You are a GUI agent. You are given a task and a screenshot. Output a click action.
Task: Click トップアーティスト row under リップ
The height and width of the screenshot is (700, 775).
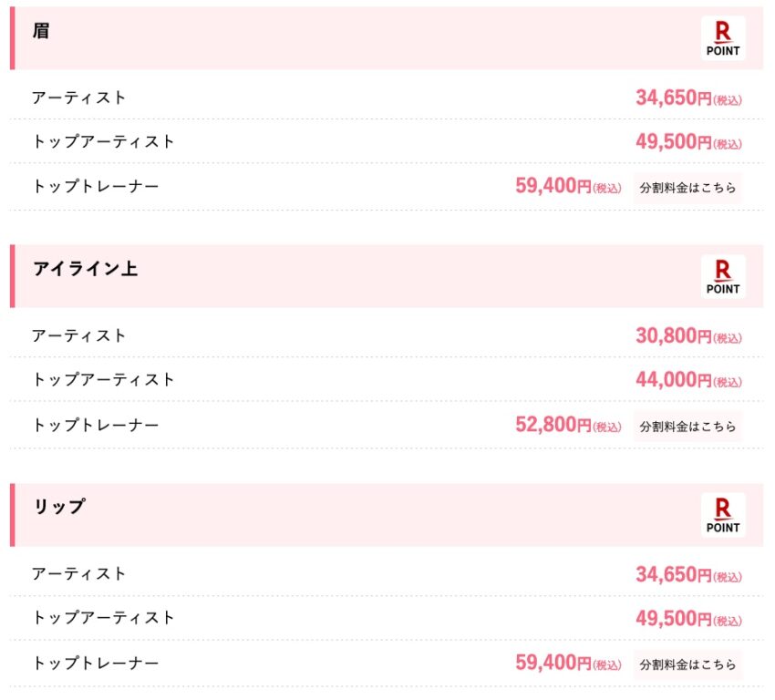click(387, 618)
